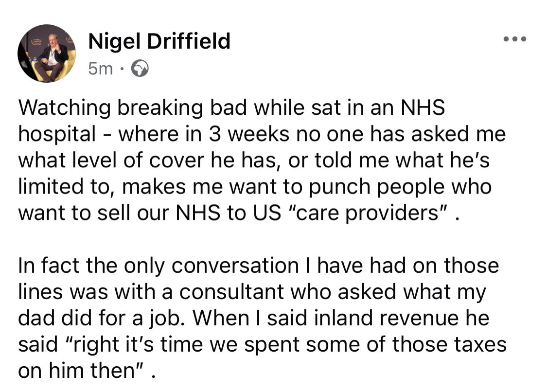
Task: Open the post via the 5m timestamp
Action: pyautogui.click(x=101, y=69)
